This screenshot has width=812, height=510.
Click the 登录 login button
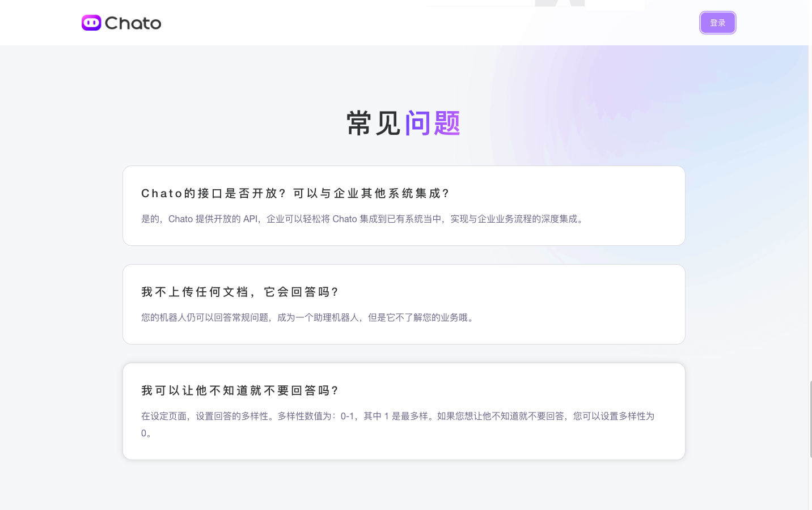pyautogui.click(x=717, y=23)
